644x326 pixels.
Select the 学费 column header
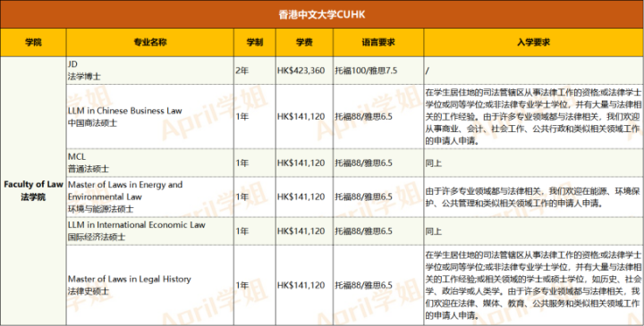(x=304, y=42)
